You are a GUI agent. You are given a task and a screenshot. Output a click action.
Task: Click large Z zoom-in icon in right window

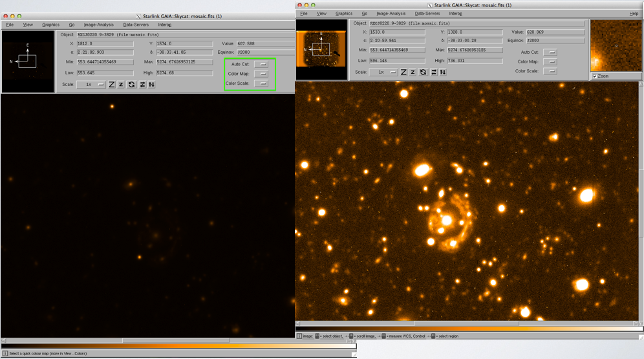coord(403,72)
